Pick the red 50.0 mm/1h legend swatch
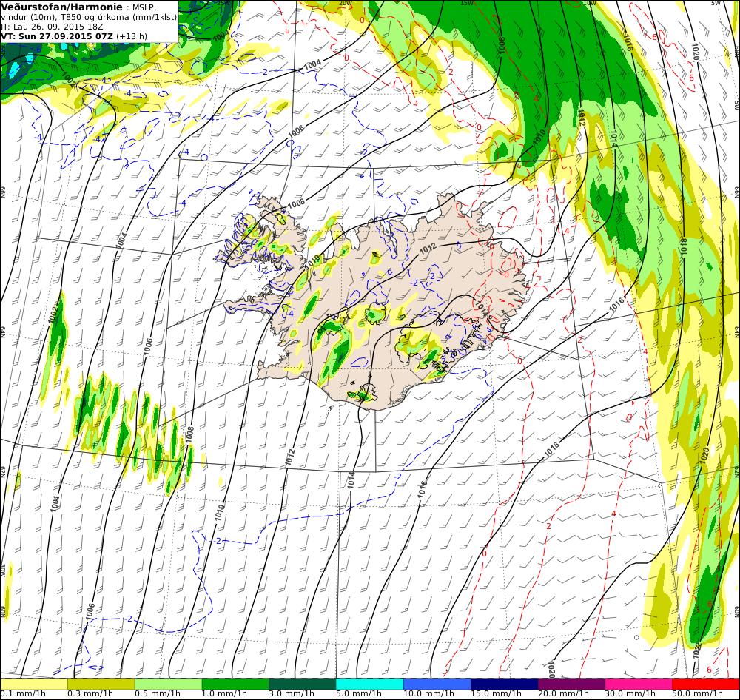This screenshot has width=740, height=700. pos(705,684)
